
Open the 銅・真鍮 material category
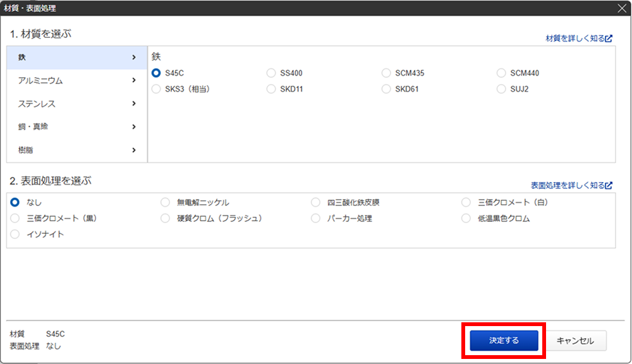click(77, 127)
